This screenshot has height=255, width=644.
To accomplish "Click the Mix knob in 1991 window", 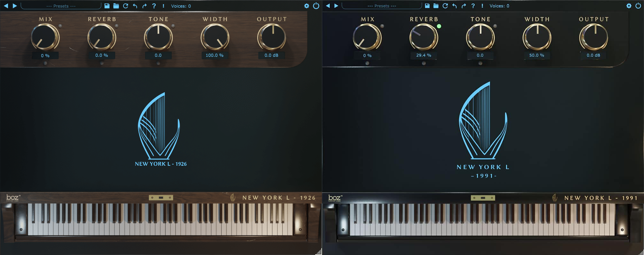I will click(x=367, y=37).
